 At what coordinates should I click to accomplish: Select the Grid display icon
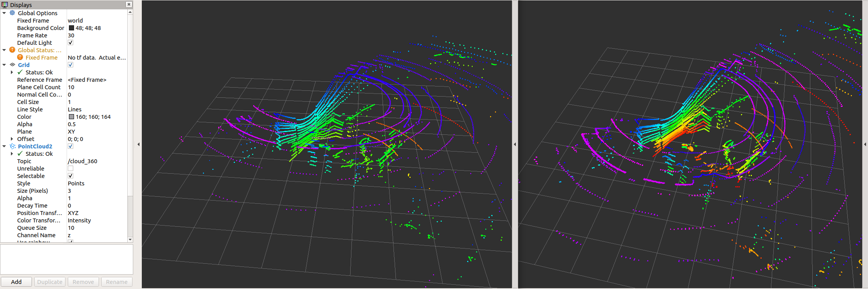(x=12, y=65)
